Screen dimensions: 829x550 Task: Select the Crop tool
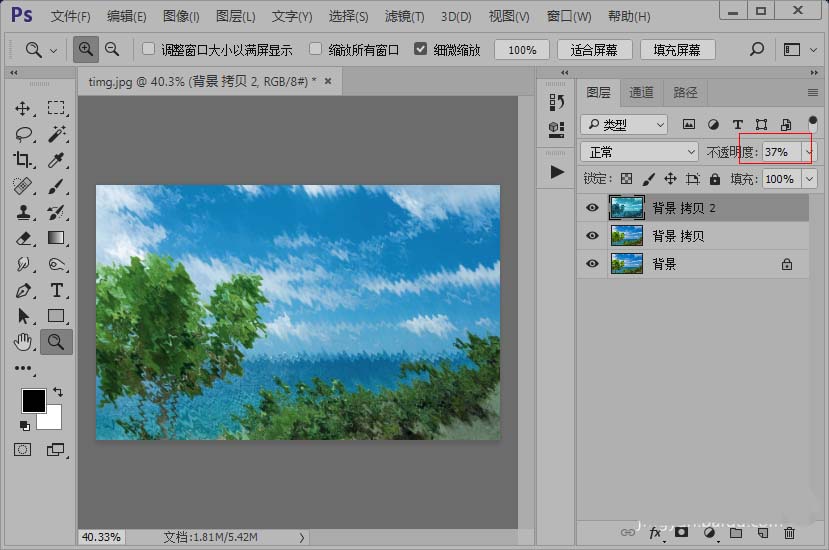pyautogui.click(x=23, y=160)
